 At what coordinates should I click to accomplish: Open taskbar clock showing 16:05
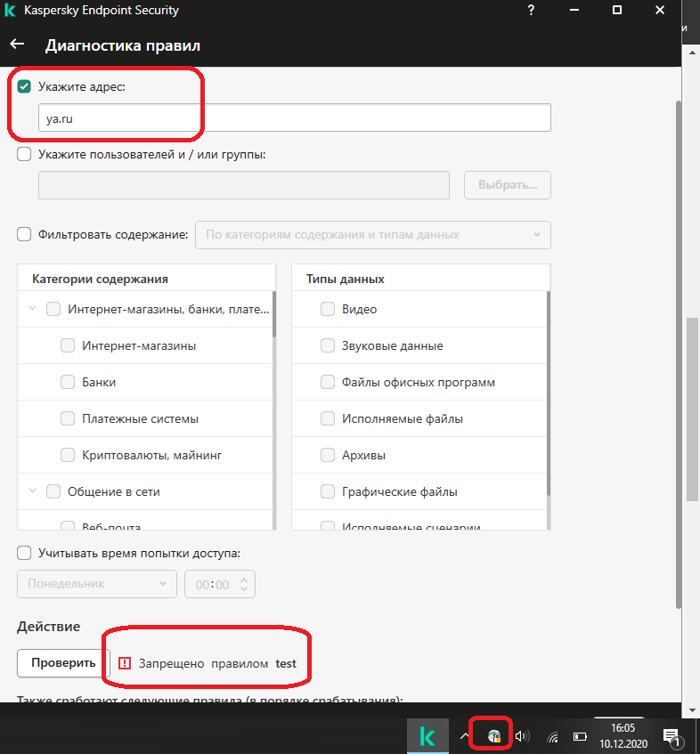coord(623,735)
